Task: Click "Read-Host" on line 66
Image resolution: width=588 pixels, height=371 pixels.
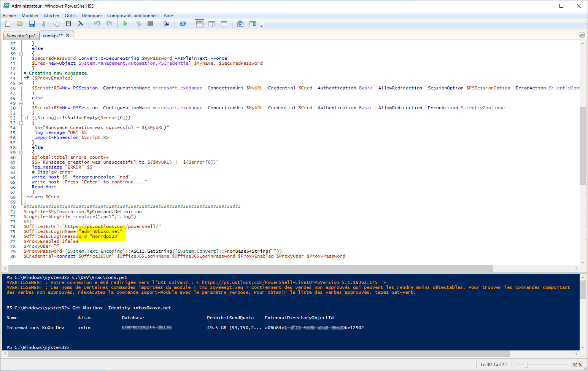Action: coord(44,187)
